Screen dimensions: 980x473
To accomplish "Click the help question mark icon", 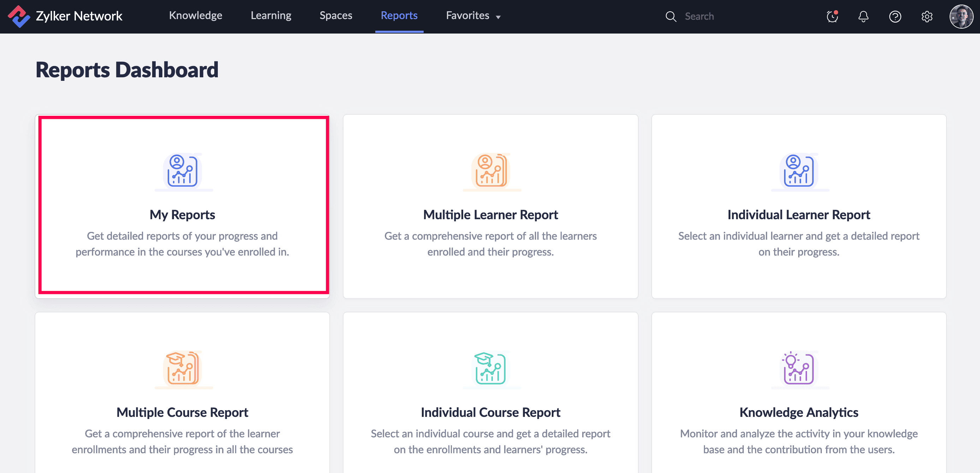I will coord(895,16).
